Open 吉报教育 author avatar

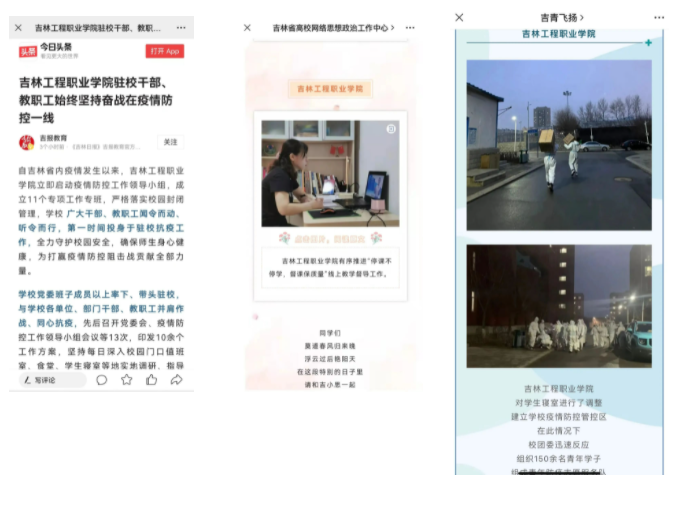click(26, 142)
